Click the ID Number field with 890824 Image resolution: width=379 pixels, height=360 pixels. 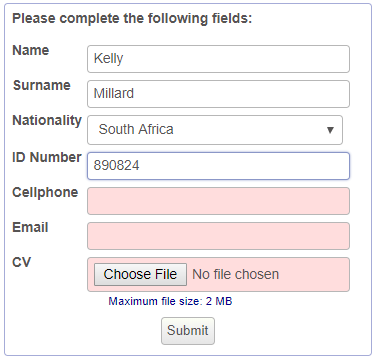[x=218, y=166]
